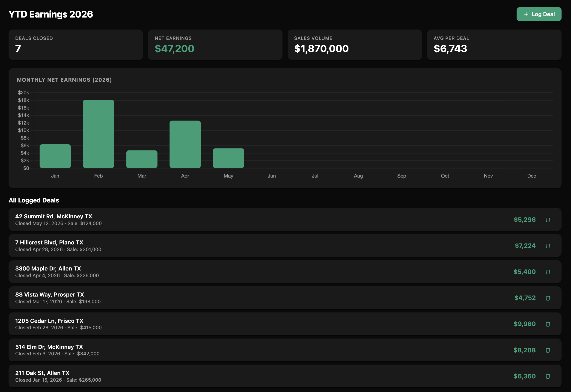Viewport: 571px width, 392px height.
Task: Click the $5,296 earnings amount
Action: click(x=525, y=220)
